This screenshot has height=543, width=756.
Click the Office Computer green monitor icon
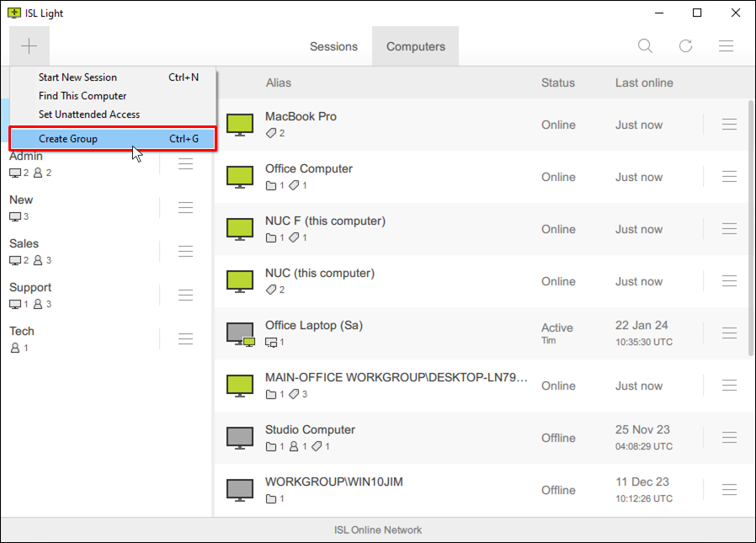(241, 177)
